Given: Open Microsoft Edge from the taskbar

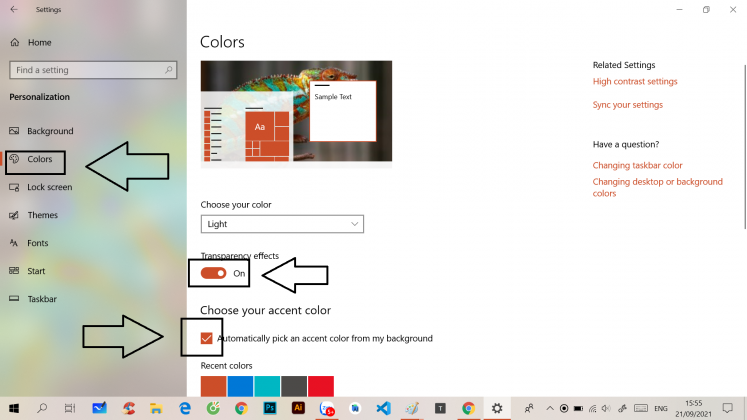Looking at the screenshot, I should click(x=185, y=408).
